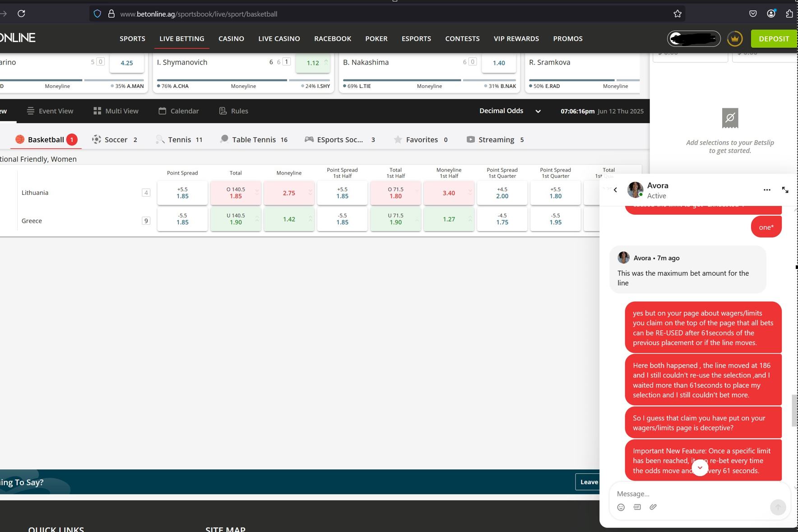Attach a file to the chat message
The image size is (798, 532).
653,507
